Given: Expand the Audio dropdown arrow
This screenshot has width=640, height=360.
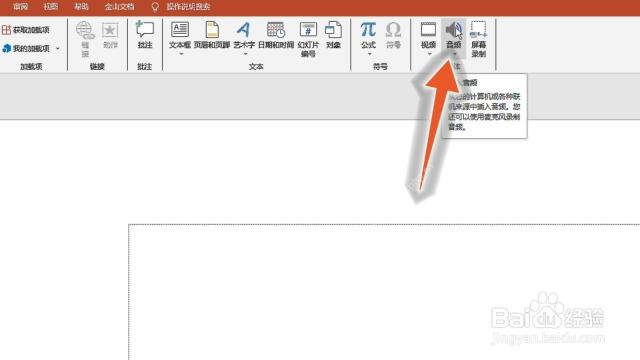Looking at the screenshot, I should coord(454,54).
